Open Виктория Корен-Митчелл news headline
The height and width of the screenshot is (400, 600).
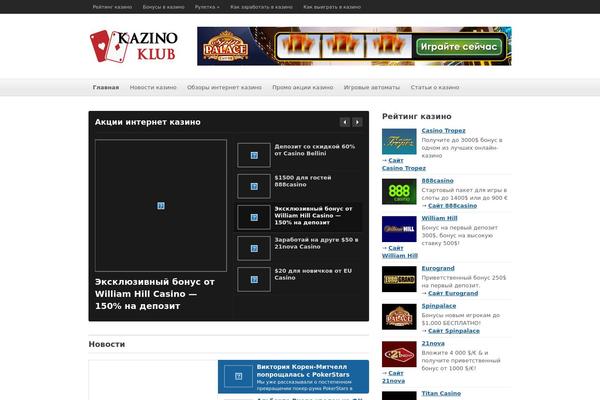click(303, 371)
